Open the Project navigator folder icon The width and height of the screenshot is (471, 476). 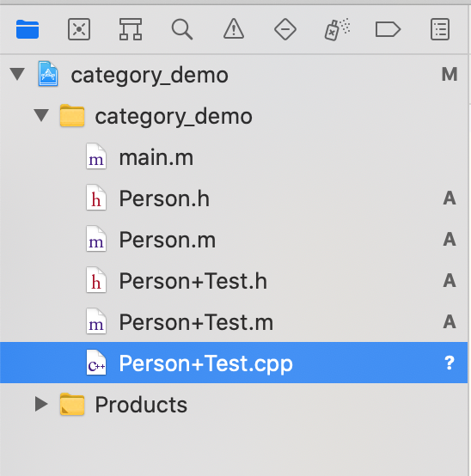28,29
